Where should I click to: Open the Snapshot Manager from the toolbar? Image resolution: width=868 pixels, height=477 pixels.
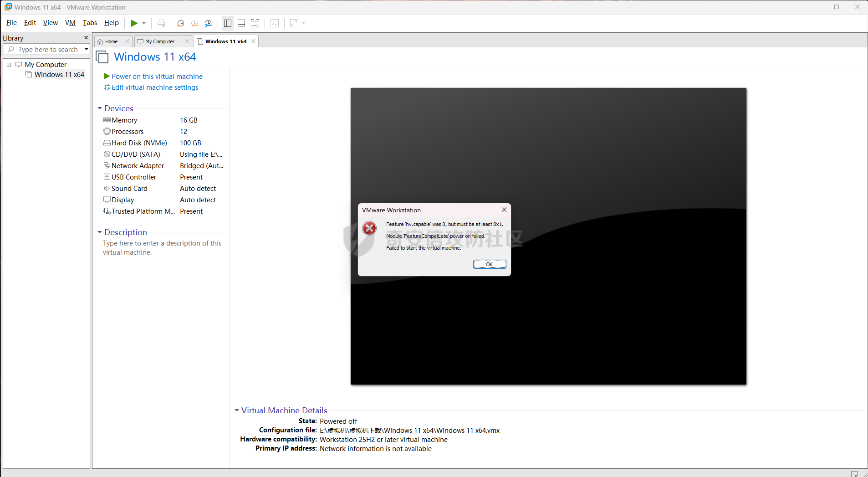(208, 23)
